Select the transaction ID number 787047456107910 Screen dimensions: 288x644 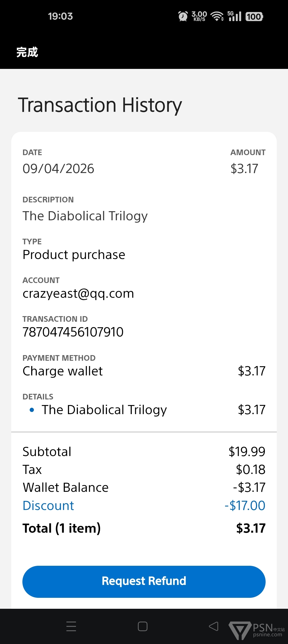pyautogui.click(x=73, y=332)
